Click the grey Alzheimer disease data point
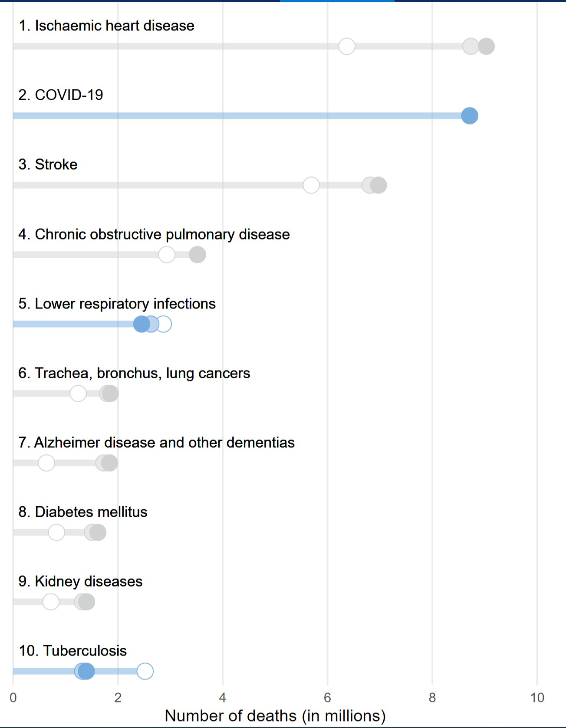The width and height of the screenshot is (566, 728). [109, 463]
